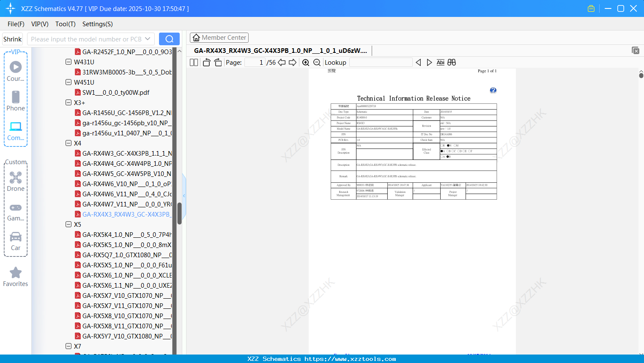This screenshot has height=363, width=644.
Task: Open the Settings(S) menu
Action: [x=98, y=24]
